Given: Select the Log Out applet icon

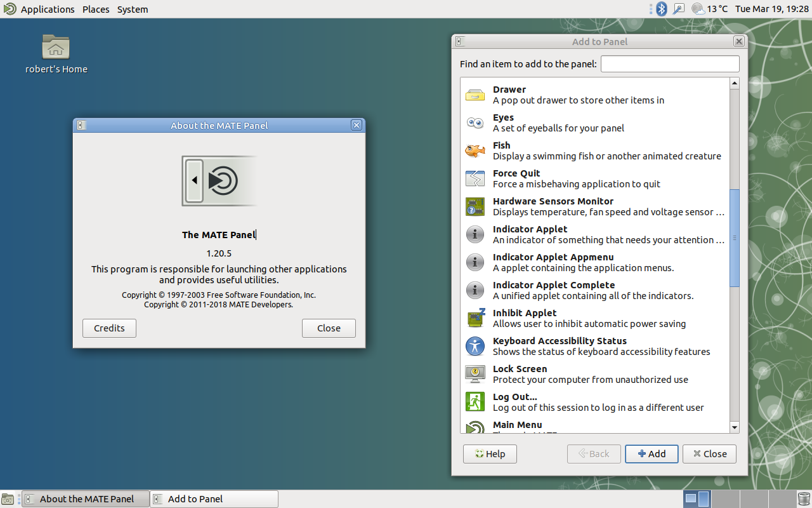Looking at the screenshot, I should point(475,402).
